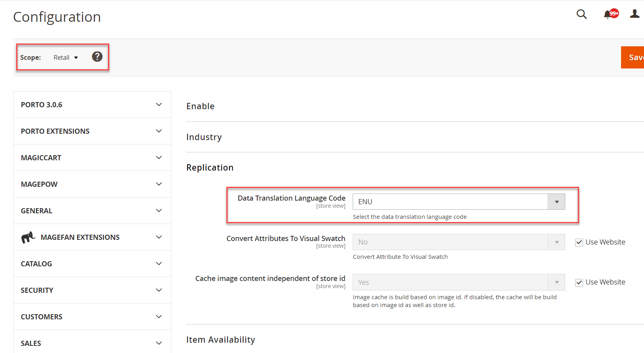Click chevron icon beside PORTO 3.0.6
This screenshot has width=644, height=353.
click(x=159, y=105)
